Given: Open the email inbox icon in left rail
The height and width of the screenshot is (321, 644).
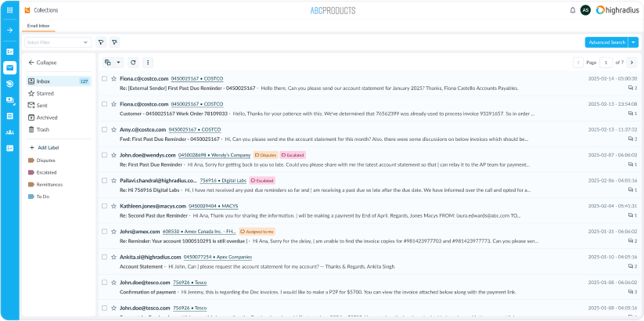Looking at the screenshot, I should coord(10,68).
